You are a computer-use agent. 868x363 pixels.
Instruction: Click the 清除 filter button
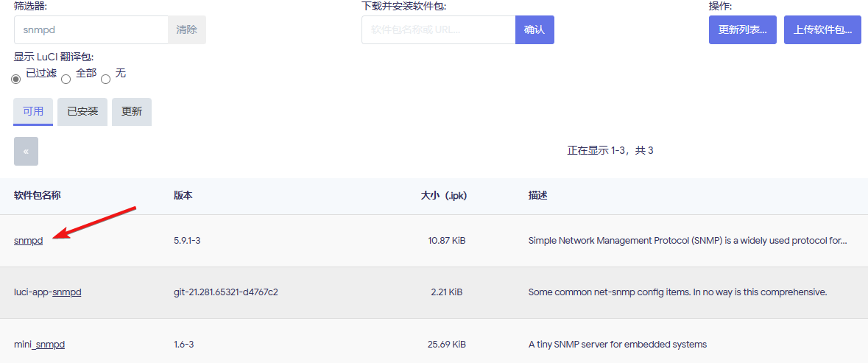click(x=187, y=30)
